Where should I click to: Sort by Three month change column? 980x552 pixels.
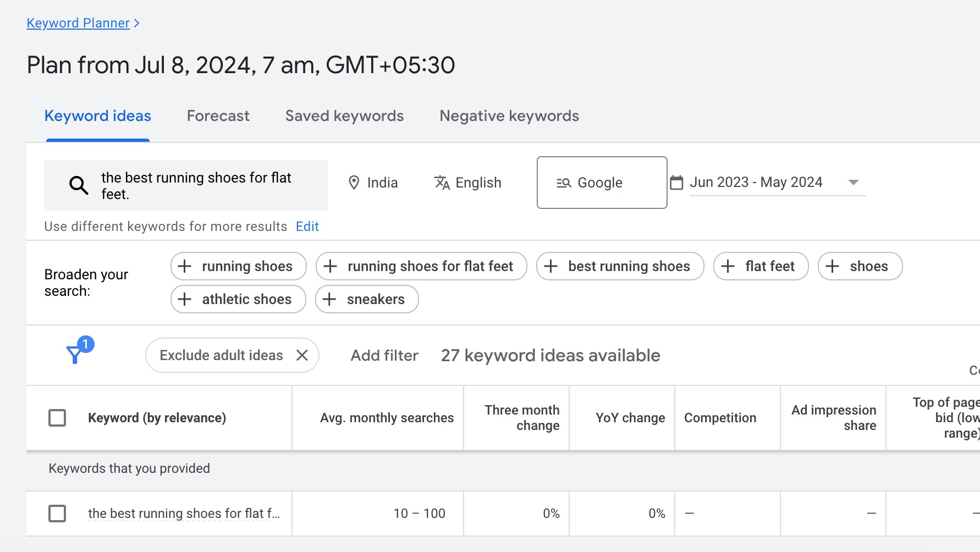click(x=522, y=418)
